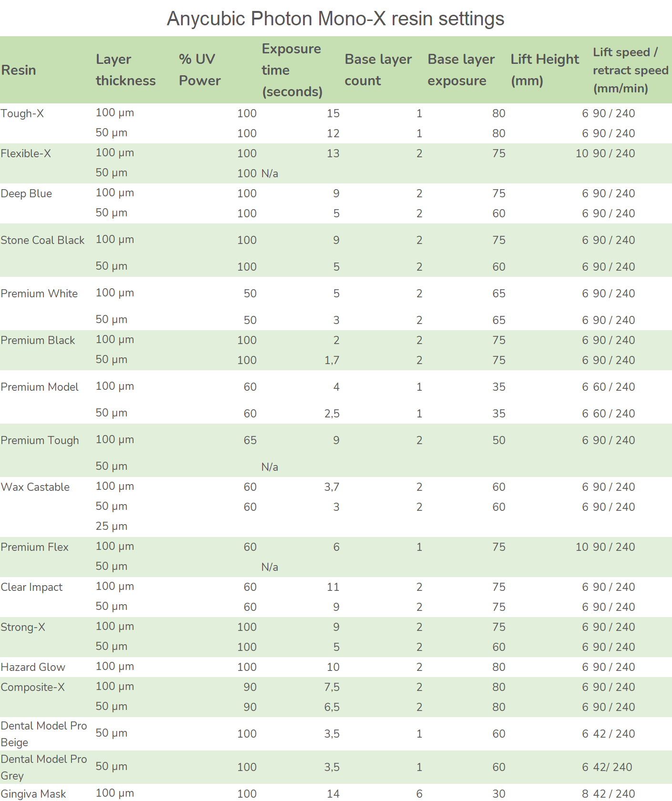Image resolution: width=672 pixels, height=801 pixels.
Task: Select the Gingiva Mask resin name
Action: pyautogui.click(x=33, y=794)
